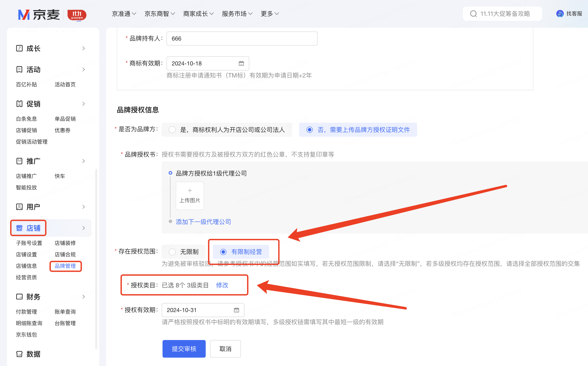This screenshot has width=588, height=366.
Task: Expand the 更多 top navigation dropdown
Action: (x=270, y=14)
